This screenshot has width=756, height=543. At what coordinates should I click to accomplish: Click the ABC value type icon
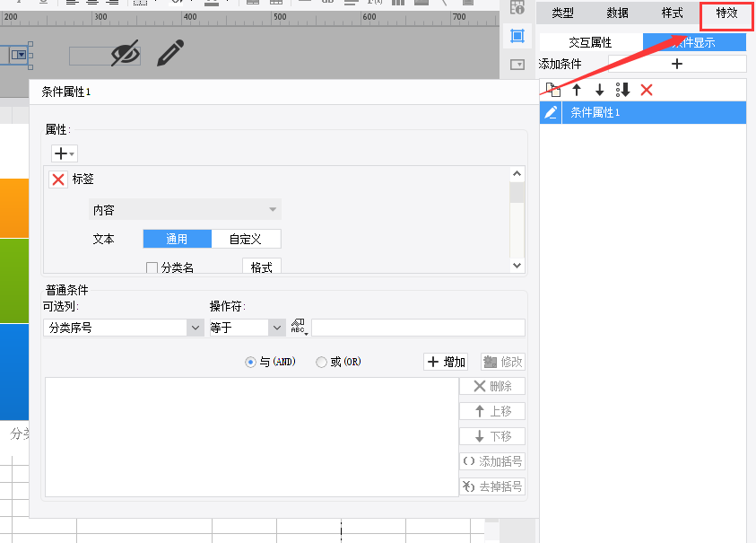(299, 328)
